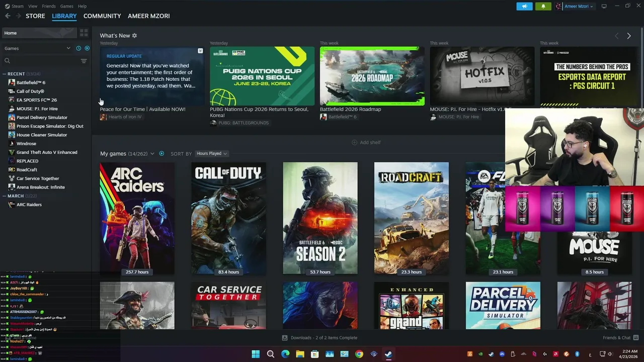The width and height of the screenshot is (644, 362).
Task: Open the Car Service Together cover
Action: 228,306
